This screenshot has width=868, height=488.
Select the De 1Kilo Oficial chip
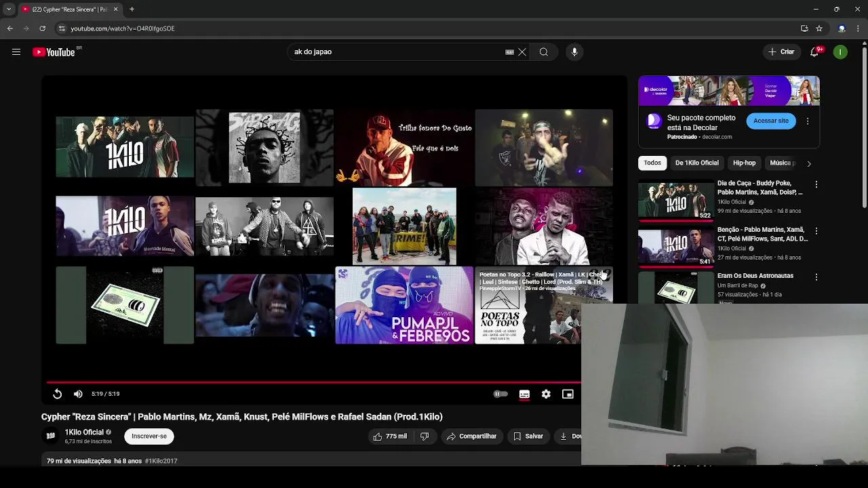[x=696, y=163]
